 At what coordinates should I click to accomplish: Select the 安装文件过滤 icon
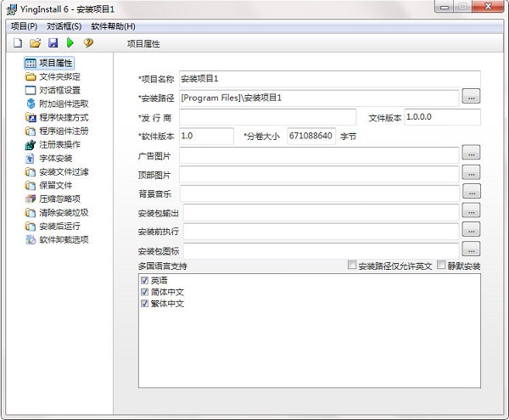point(31,172)
